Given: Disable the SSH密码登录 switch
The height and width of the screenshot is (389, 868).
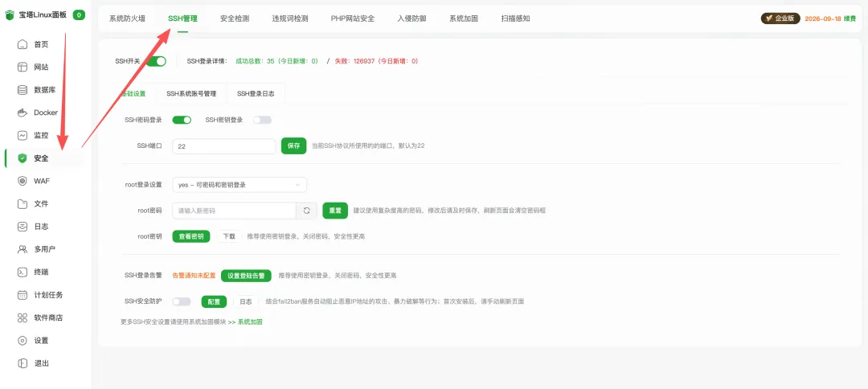Looking at the screenshot, I should coord(182,120).
